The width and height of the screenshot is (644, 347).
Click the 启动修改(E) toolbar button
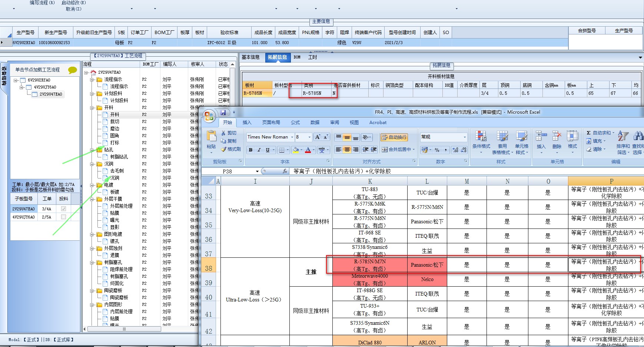73,3
